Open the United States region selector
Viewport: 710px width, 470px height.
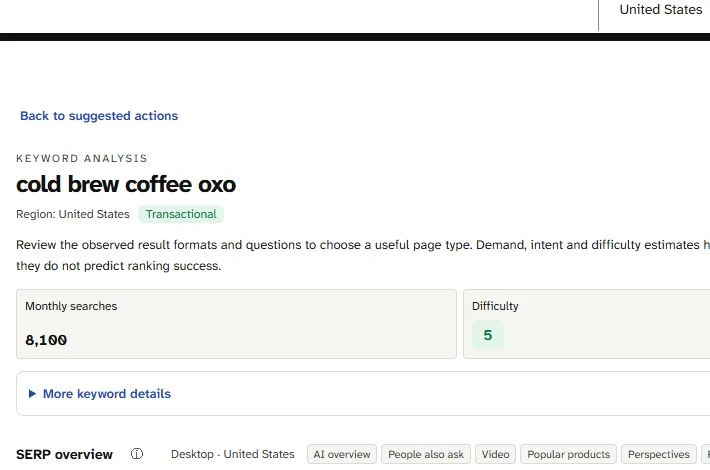660,10
